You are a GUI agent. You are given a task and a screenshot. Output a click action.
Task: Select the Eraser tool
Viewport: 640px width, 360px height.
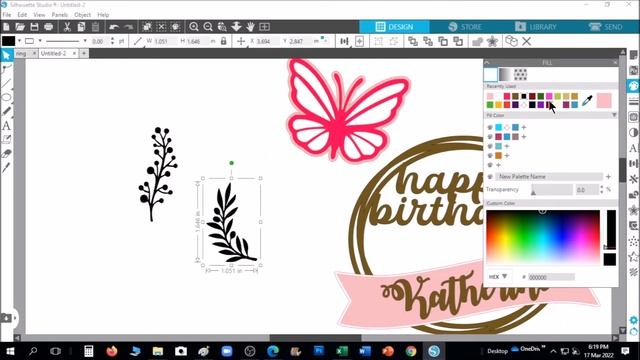6,153
